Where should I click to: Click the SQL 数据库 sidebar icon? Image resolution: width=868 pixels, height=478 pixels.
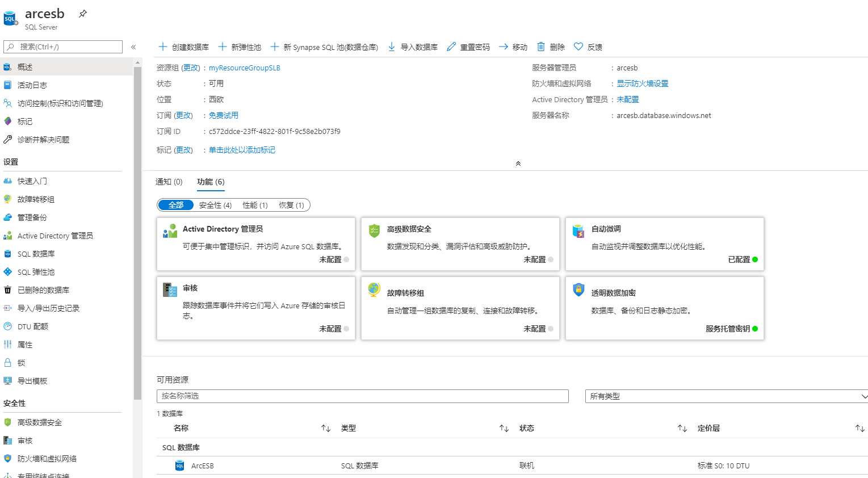click(7, 254)
